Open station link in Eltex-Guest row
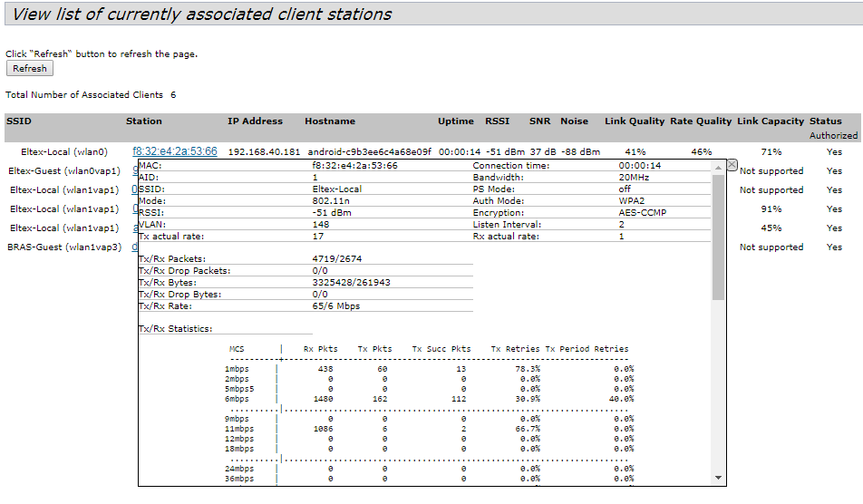863x504 pixels. (x=135, y=171)
